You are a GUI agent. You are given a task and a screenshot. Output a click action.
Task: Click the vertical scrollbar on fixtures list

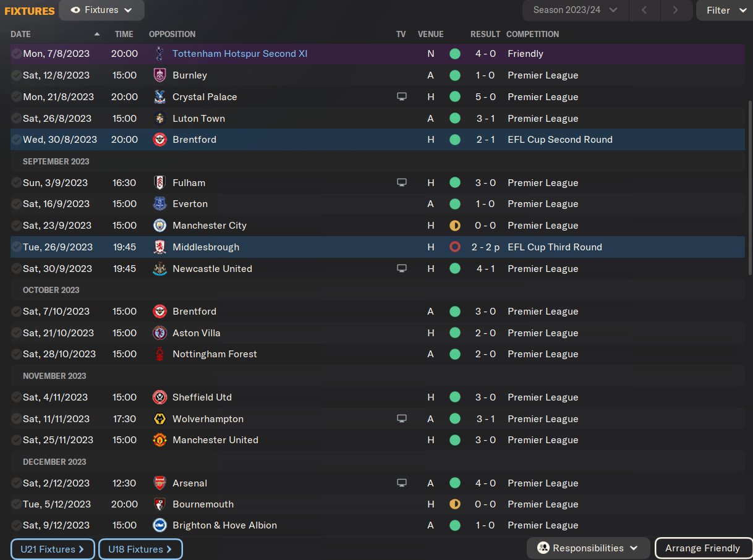coord(751,185)
